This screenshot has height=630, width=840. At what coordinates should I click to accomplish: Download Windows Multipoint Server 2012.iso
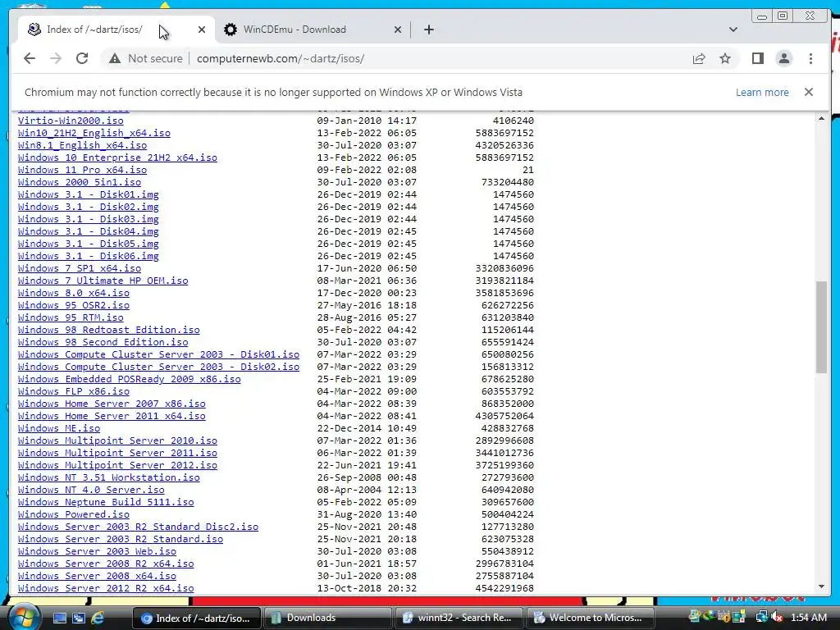tap(118, 466)
